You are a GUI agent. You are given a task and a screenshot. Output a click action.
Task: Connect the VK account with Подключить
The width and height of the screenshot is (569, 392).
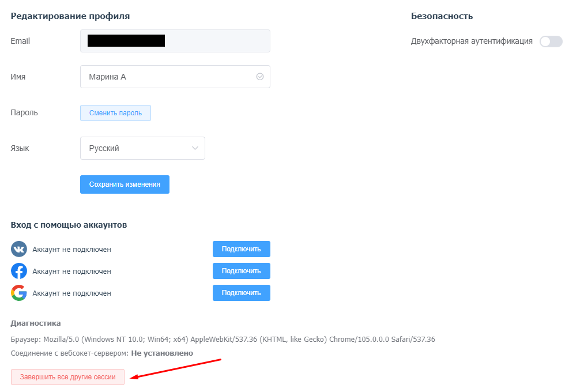pos(242,249)
